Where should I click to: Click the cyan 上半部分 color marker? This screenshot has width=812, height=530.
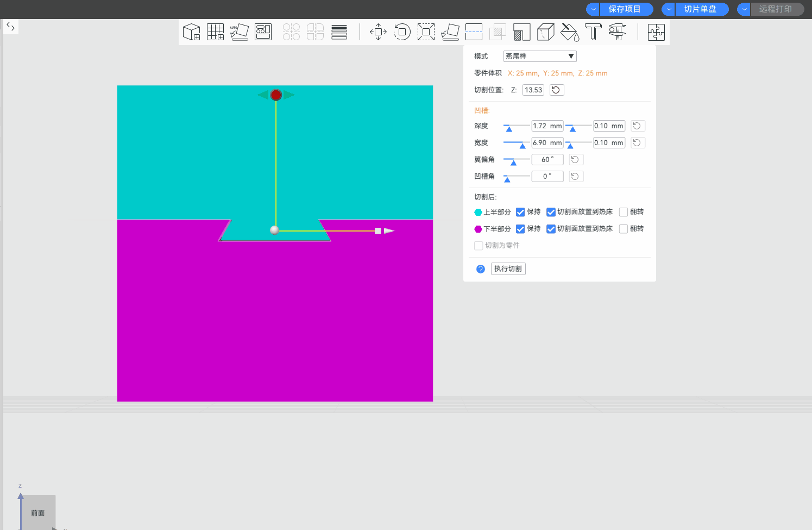tap(478, 212)
